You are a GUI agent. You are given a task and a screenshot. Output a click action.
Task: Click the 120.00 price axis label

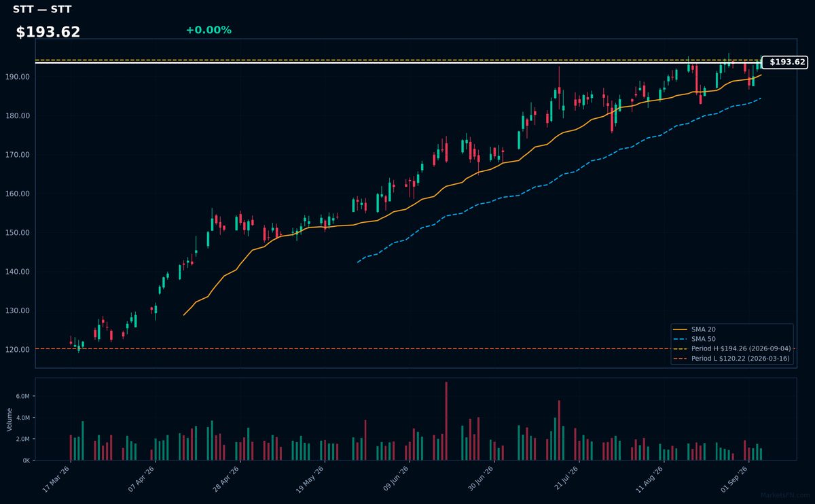[x=17, y=350]
